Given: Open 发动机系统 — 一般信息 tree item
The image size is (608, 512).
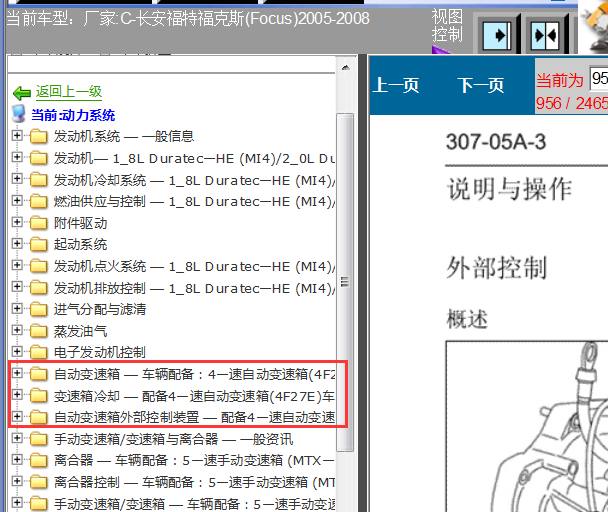Looking at the screenshot, I should [x=124, y=136].
